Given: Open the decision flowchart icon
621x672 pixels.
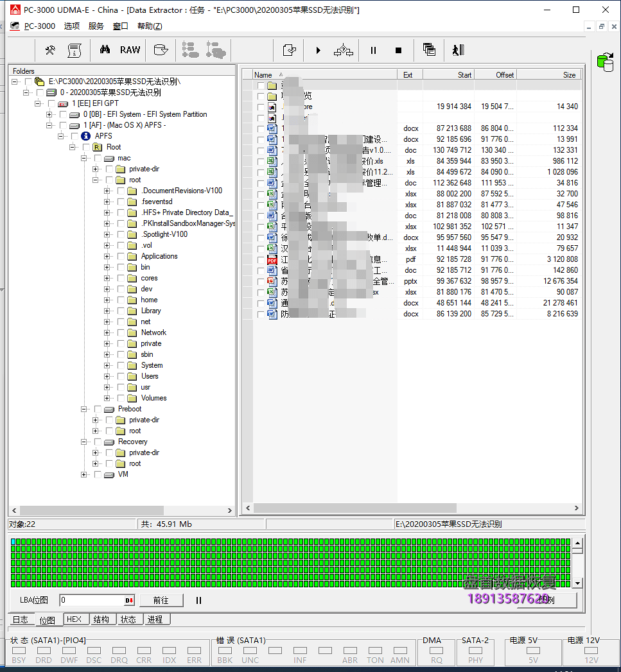Looking at the screenshot, I should pos(344,50).
